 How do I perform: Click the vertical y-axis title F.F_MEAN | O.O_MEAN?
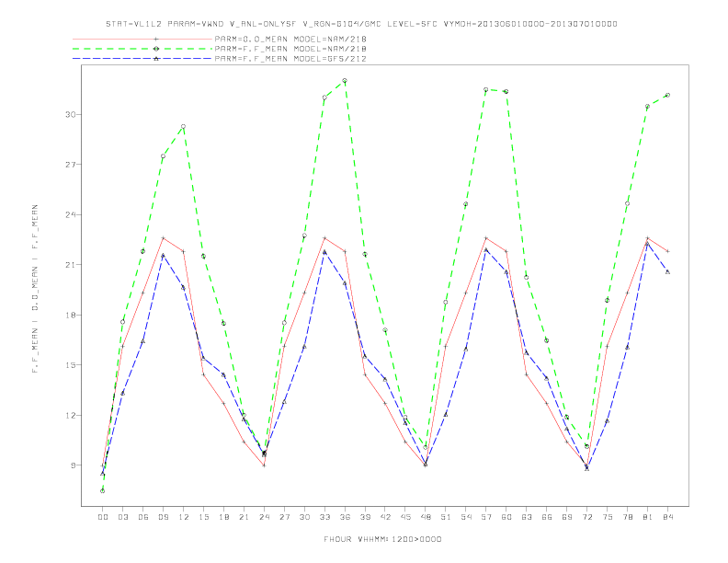tap(35, 289)
